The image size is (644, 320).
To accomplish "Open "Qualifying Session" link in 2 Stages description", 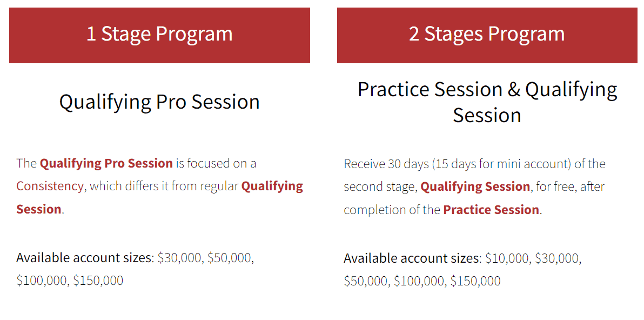I will pyautogui.click(x=475, y=187).
